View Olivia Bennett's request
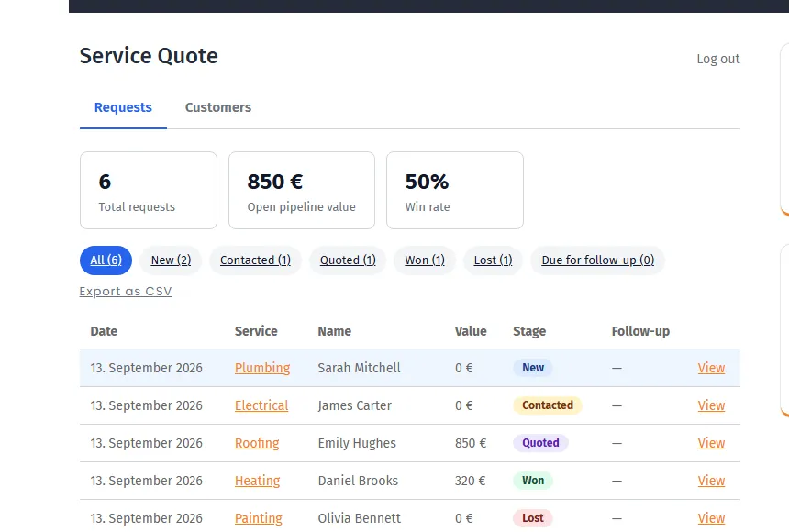The height and width of the screenshot is (532, 789). pyautogui.click(x=711, y=518)
